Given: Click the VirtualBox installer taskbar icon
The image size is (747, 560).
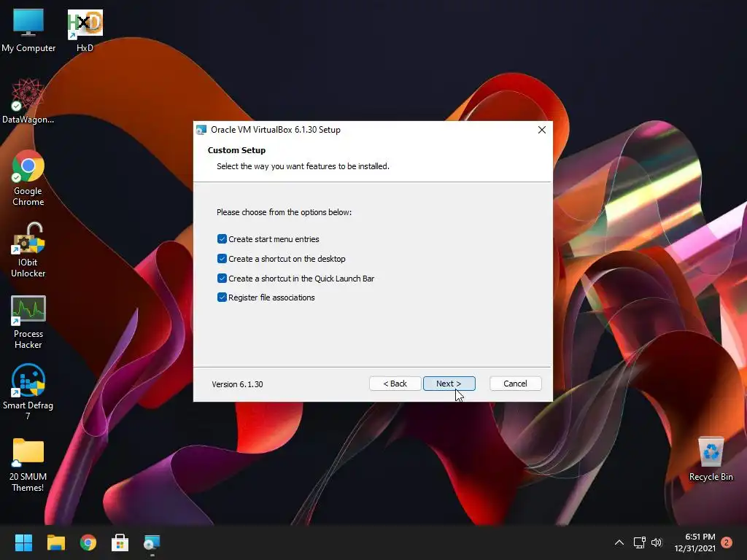Looking at the screenshot, I should (152, 542).
